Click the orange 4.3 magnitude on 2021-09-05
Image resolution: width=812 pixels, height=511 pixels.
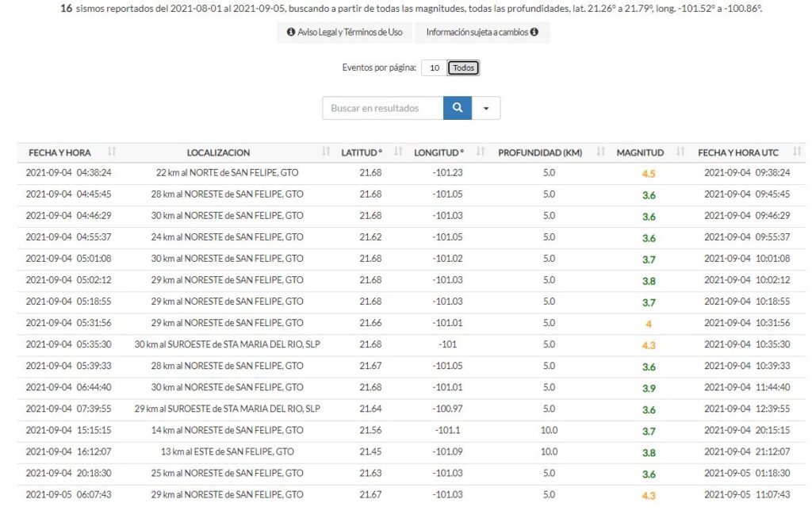pyautogui.click(x=649, y=495)
